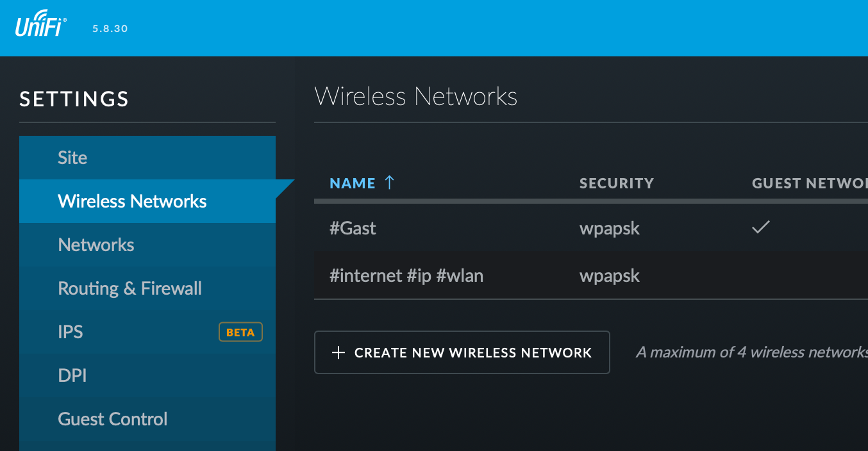Open Routing & Firewall settings
This screenshot has height=451, width=868.
tap(129, 288)
